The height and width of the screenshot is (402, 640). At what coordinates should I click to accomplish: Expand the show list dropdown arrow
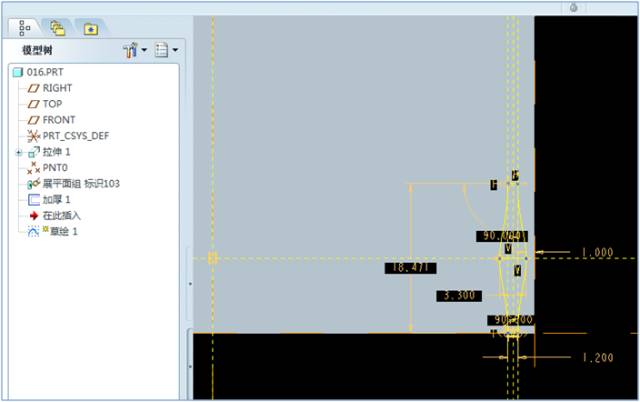pos(175,50)
